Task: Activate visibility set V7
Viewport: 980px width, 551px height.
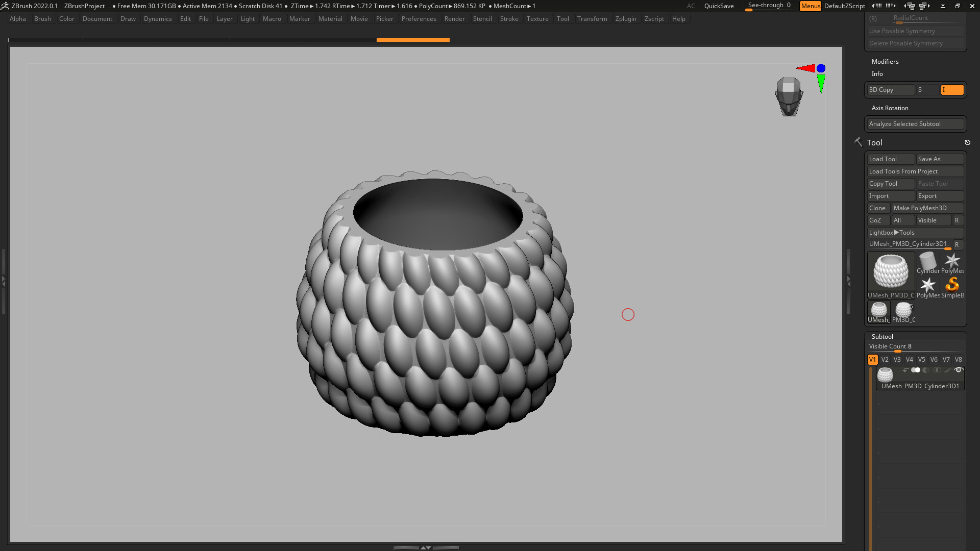Action: point(946,360)
